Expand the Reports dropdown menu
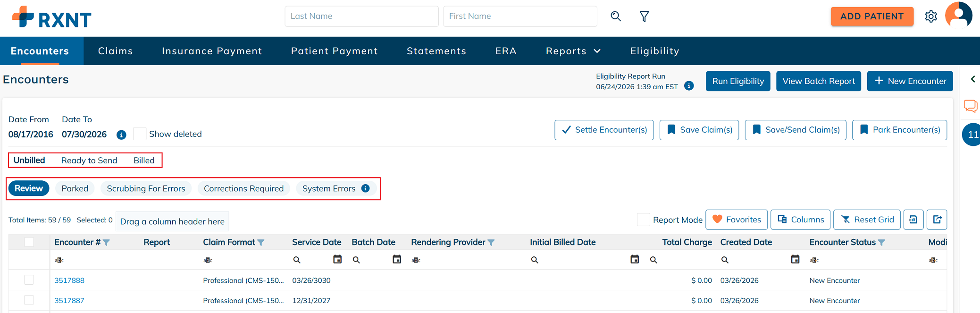Viewport: 980px width, 313px height. [573, 51]
